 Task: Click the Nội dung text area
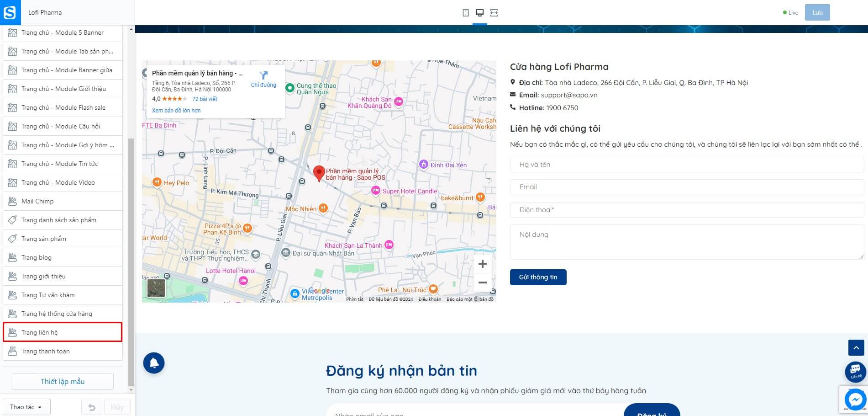687,242
